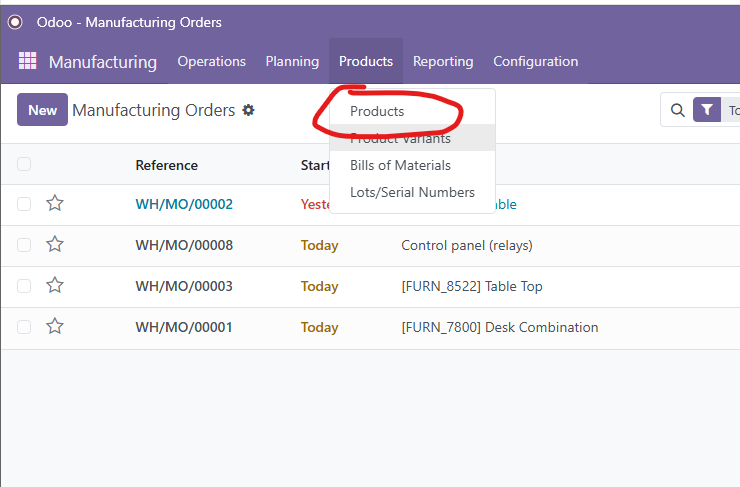Star the WH/MO/00002 order as favorite

tap(55, 204)
